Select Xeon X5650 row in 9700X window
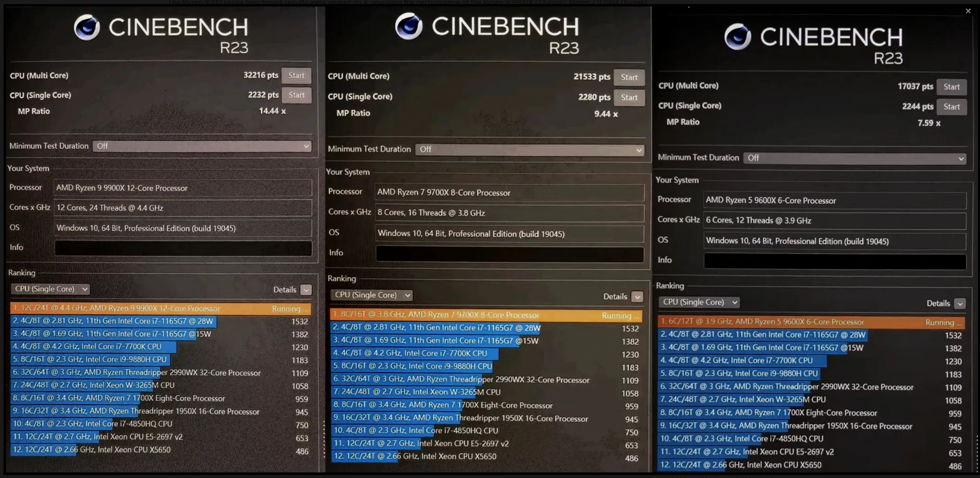The height and width of the screenshot is (478, 980). (486, 457)
